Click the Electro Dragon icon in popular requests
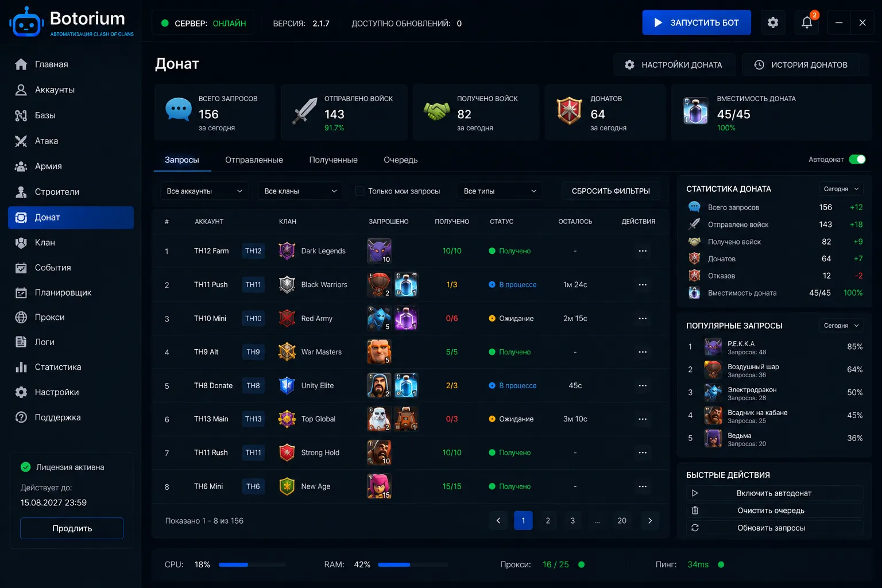The width and height of the screenshot is (882, 588). (713, 393)
